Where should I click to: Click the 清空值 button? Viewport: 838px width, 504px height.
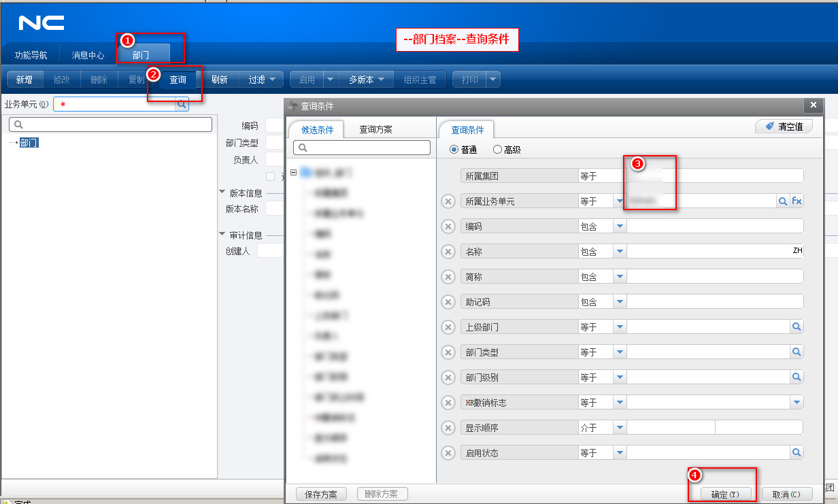784,127
